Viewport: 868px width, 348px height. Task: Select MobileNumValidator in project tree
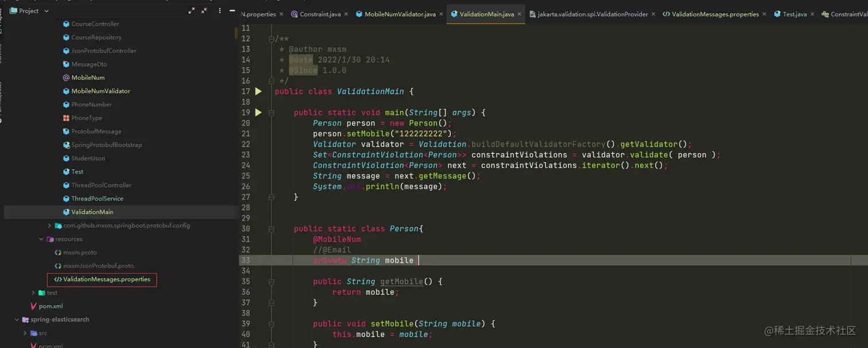click(100, 91)
